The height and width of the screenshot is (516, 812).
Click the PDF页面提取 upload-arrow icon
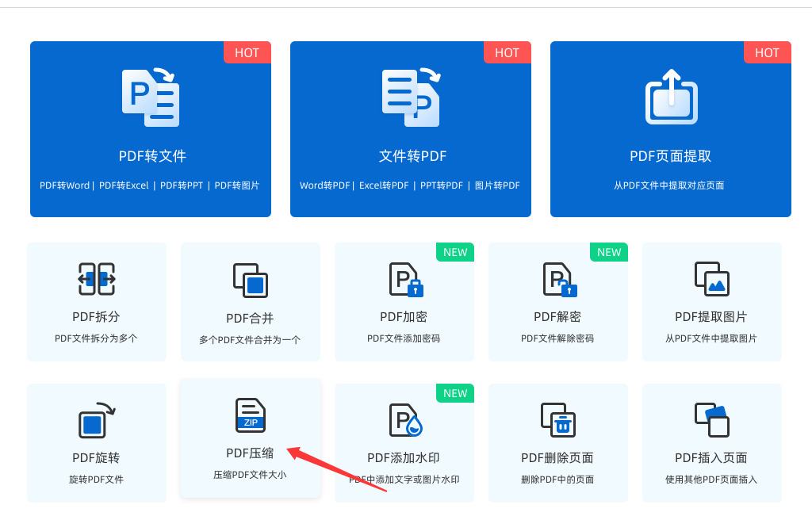click(671, 97)
